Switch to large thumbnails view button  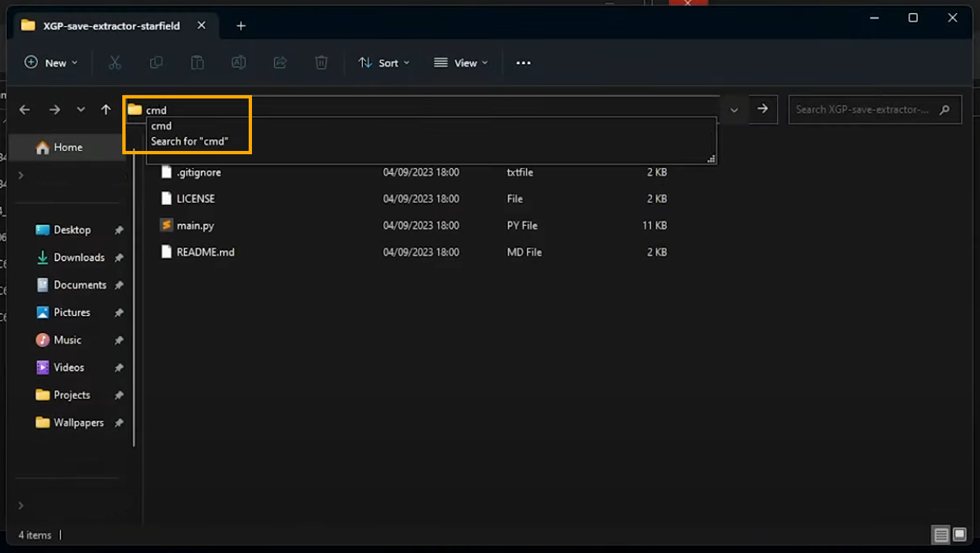pos(959,535)
